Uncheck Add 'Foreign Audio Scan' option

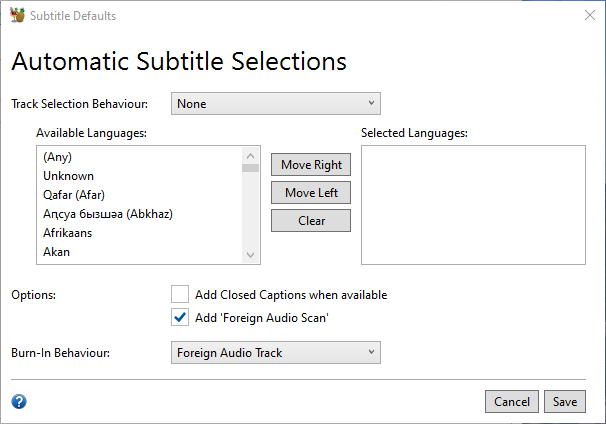(x=180, y=317)
